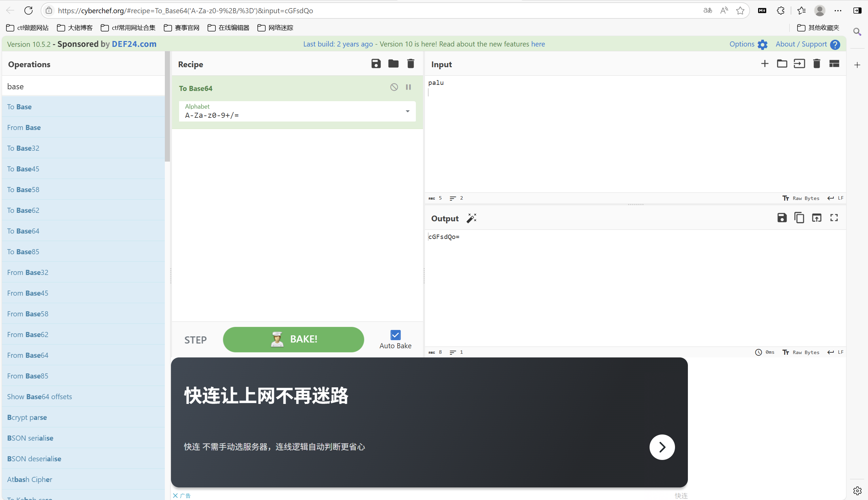Replace input with output icon

[816, 218]
